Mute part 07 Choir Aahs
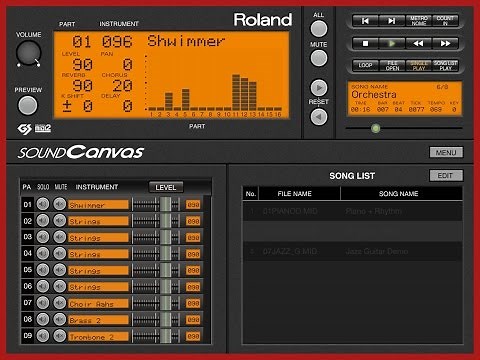 pyautogui.click(x=60, y=302)
